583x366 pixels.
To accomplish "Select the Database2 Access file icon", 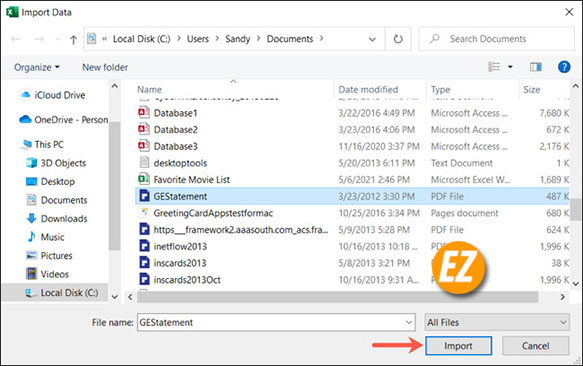I will click(144, 129).
